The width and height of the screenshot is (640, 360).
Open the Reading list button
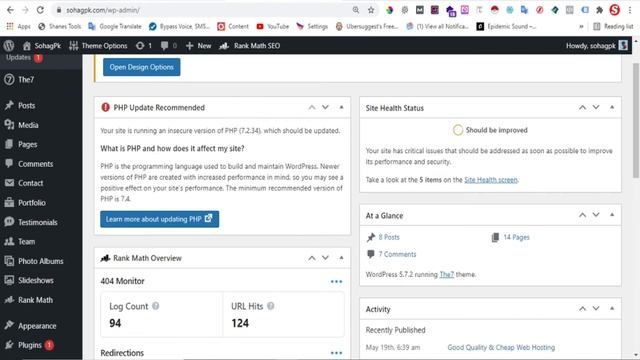click(613, 27)
